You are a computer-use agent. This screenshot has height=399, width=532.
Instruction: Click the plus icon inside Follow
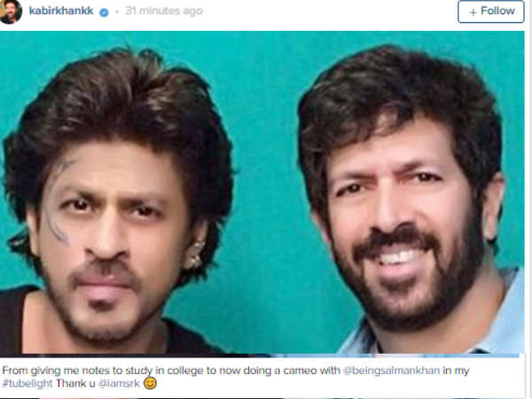(473, 12)
